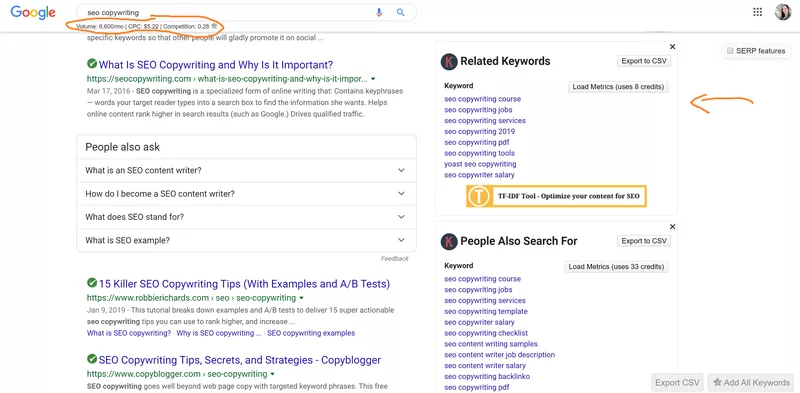Click the TF-IDF Tool circular T icon
800x393 pixels.
pyautogui.click(x=479, y=196)
